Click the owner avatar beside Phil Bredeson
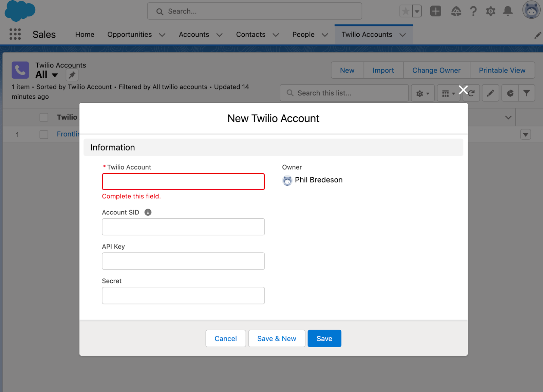Screen dimensions: 543x392 coord(287,180)
